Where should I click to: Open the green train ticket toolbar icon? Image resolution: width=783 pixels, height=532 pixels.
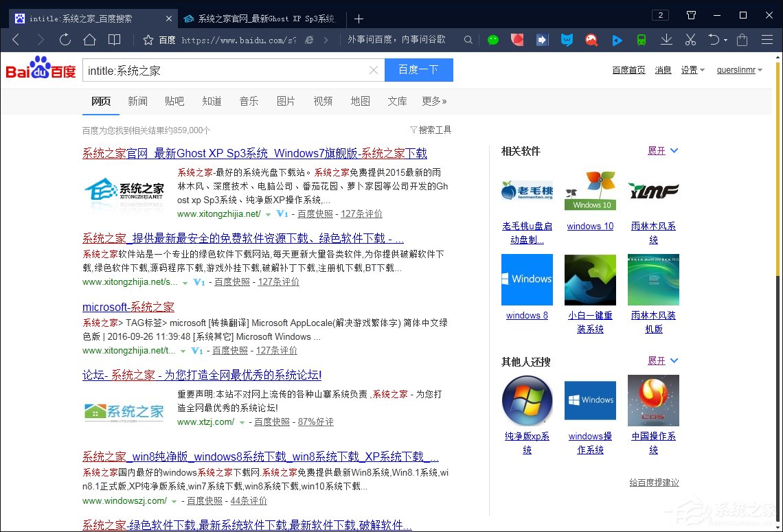tap(641, 40)
